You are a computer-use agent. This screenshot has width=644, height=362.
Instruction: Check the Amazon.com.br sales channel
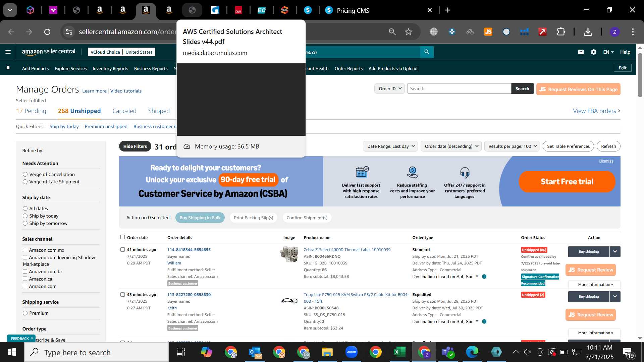pos(25,271)
